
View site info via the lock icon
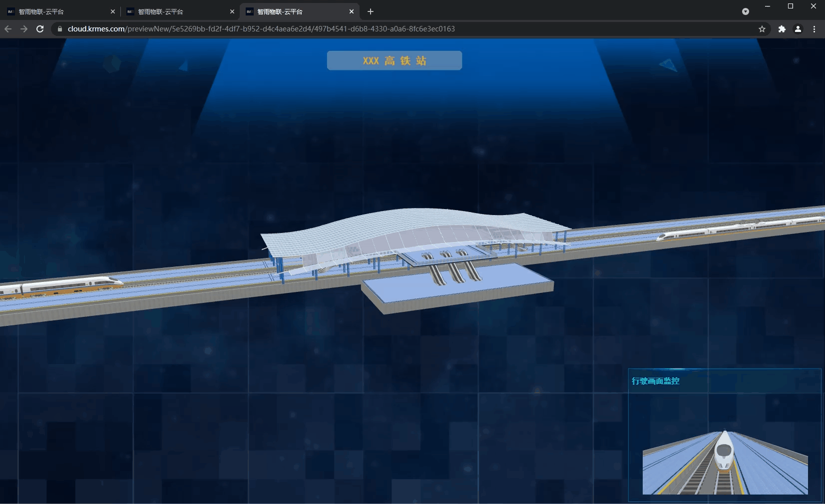[60, 29]
